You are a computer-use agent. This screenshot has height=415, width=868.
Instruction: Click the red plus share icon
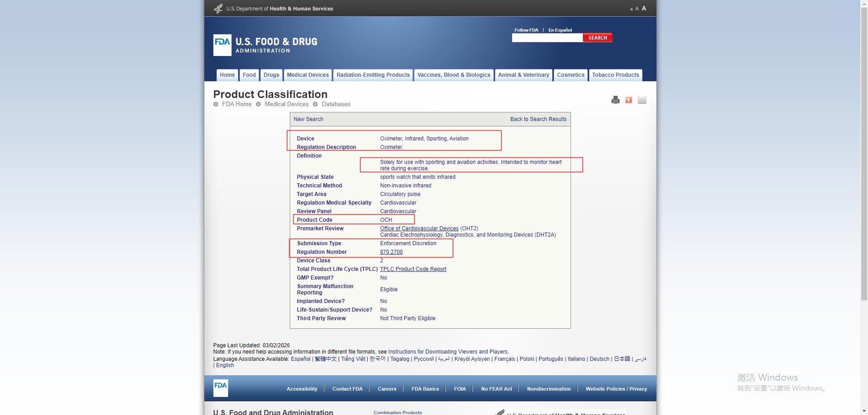(628, 100)
